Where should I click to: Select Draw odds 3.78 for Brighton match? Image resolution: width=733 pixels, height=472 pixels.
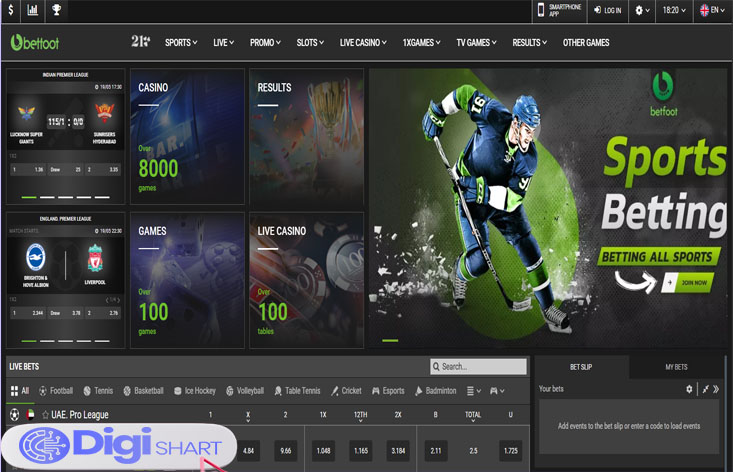(65, 313)
